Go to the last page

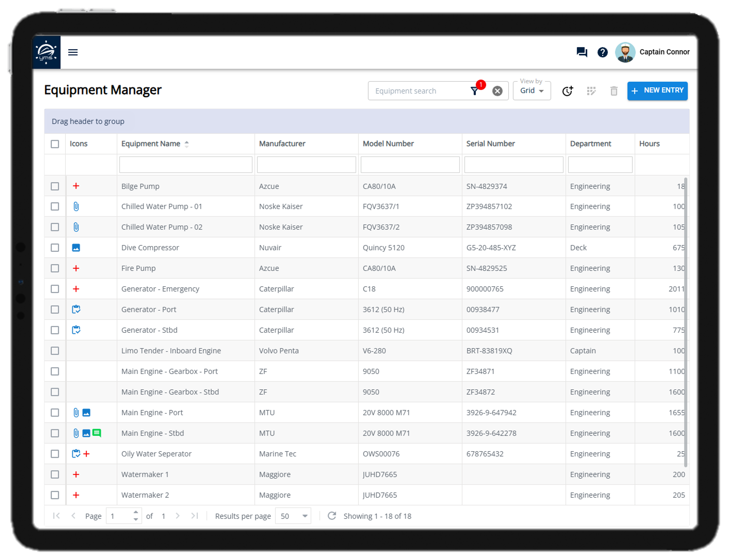[x=194, y=516]
